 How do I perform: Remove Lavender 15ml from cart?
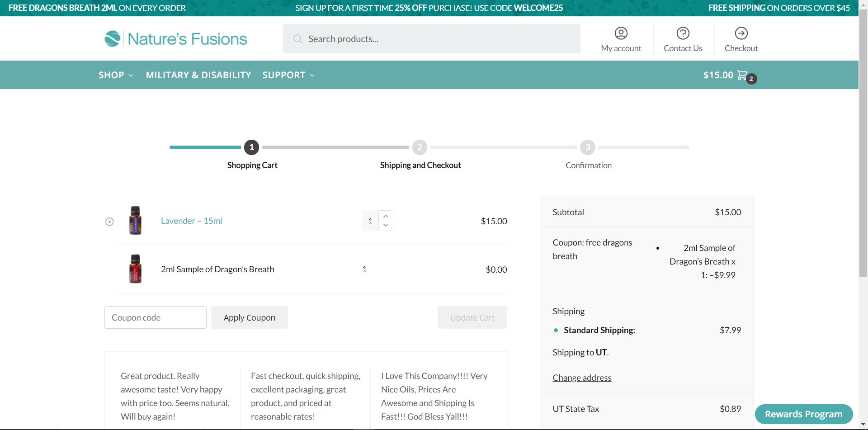coord(109,222)
